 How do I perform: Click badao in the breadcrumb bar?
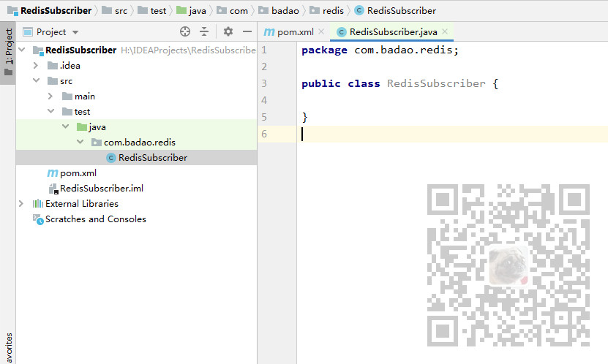coord(285,11)
